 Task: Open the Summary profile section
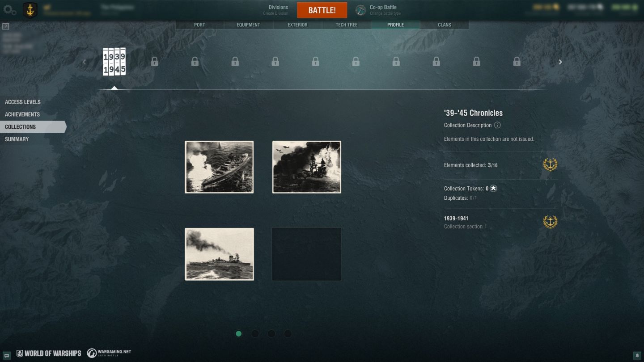tap(17, 139)
